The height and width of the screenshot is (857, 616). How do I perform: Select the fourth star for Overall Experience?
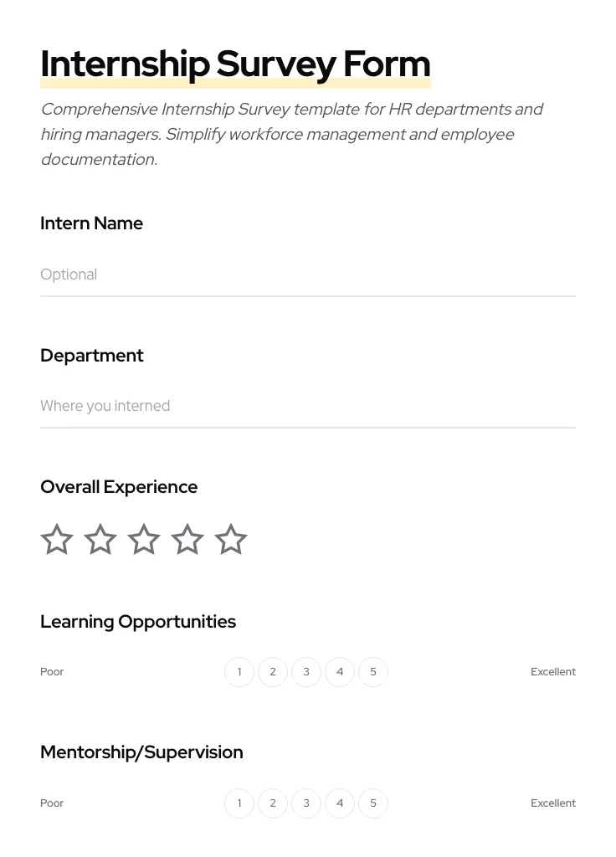point(187,539)
